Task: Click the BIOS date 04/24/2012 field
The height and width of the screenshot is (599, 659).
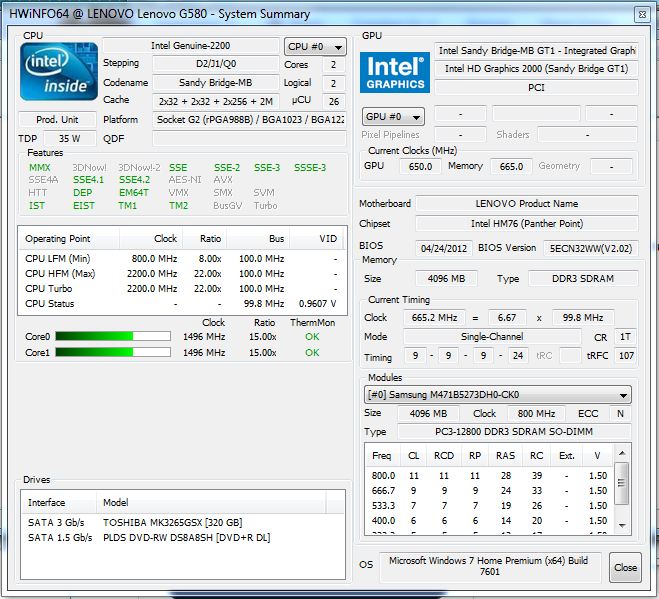Action: click(x=444, y=248)
